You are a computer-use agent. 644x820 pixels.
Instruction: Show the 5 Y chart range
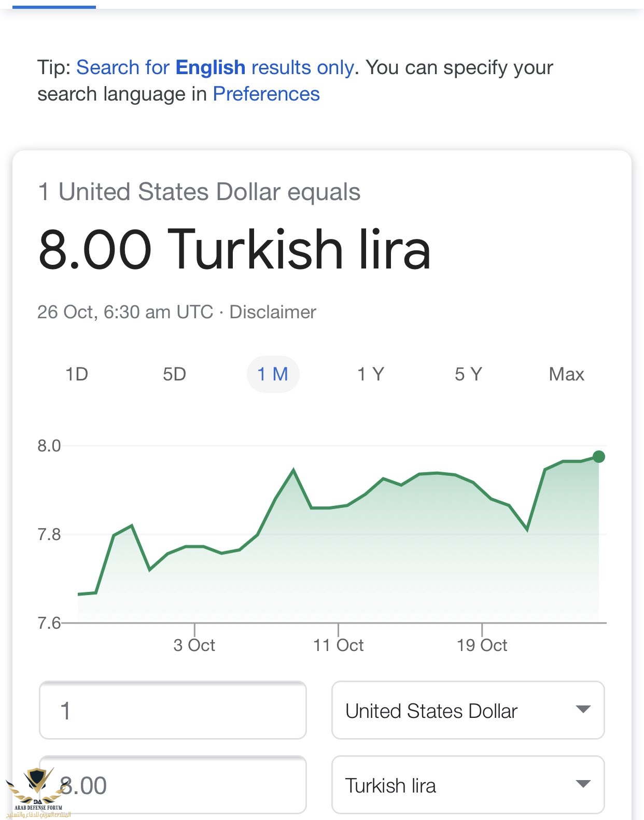(468, 374)
